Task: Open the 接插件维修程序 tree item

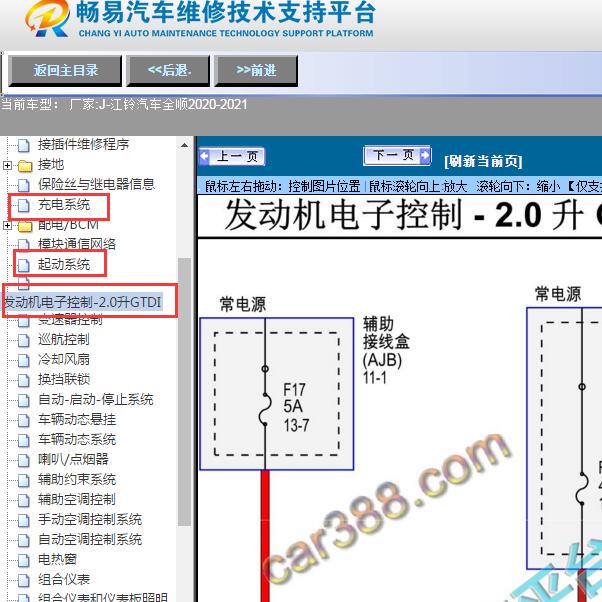Action: (83, 144)
